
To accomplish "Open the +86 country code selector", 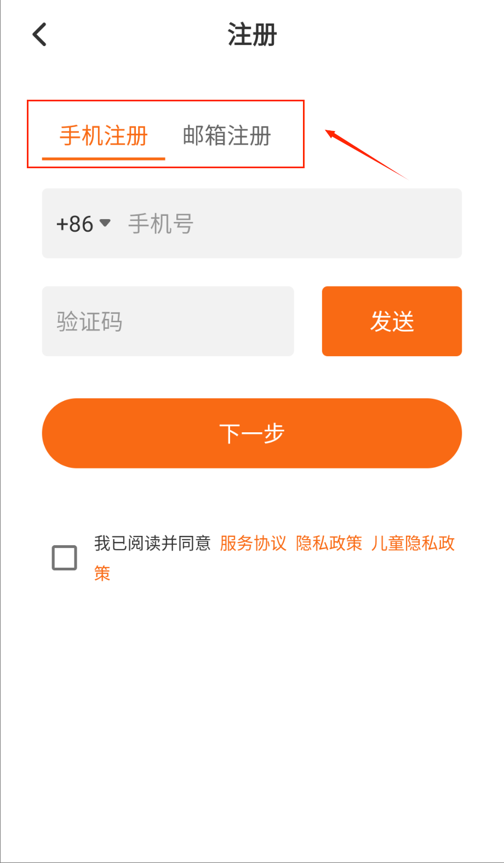I will coord(83,224).
